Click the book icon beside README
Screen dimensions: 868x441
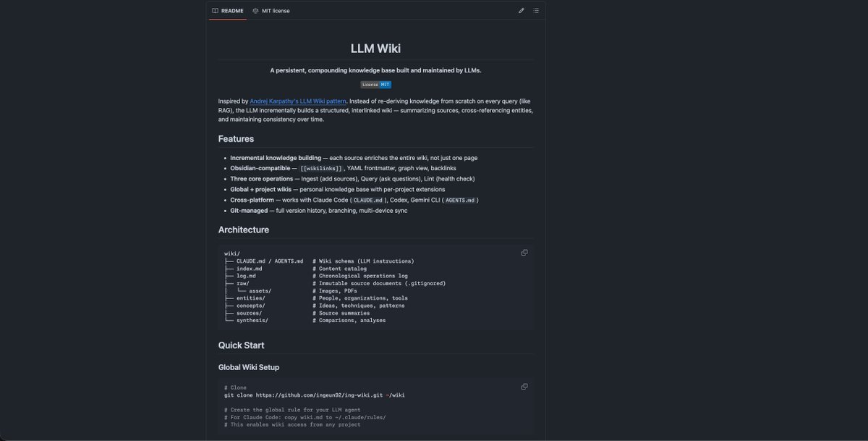tap(216, 11)
